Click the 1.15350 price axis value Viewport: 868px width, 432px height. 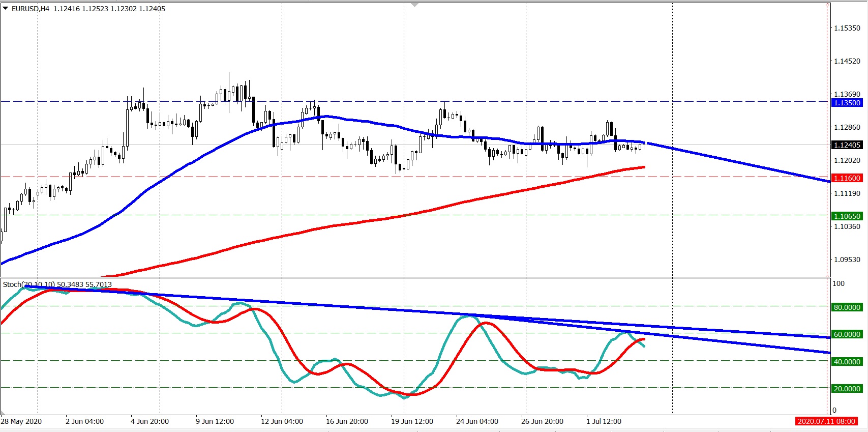(x=847, y=28)
